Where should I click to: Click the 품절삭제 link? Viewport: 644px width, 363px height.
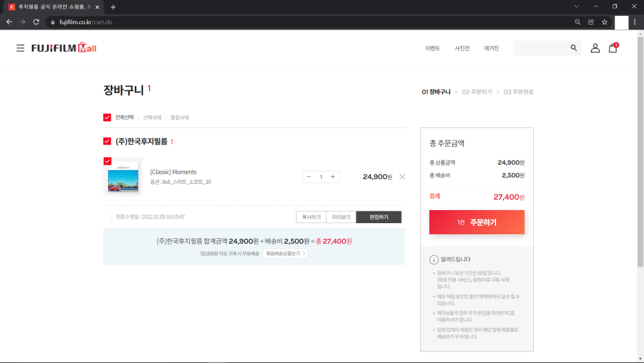coord(180,118)
